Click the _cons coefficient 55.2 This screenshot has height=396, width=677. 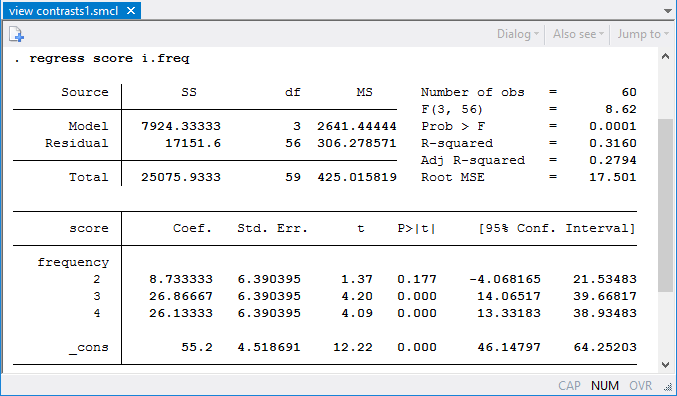coord(197,347)
